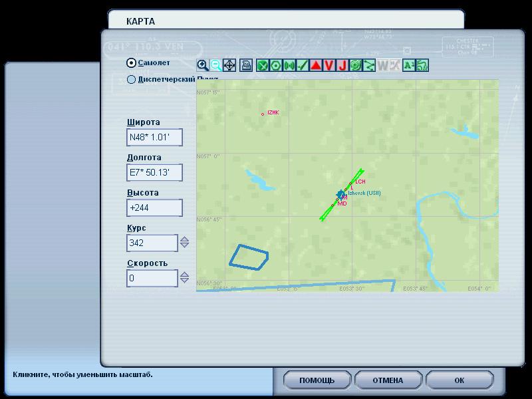
Task: Toggle terrain display icon
Action: tap(422, 65)
